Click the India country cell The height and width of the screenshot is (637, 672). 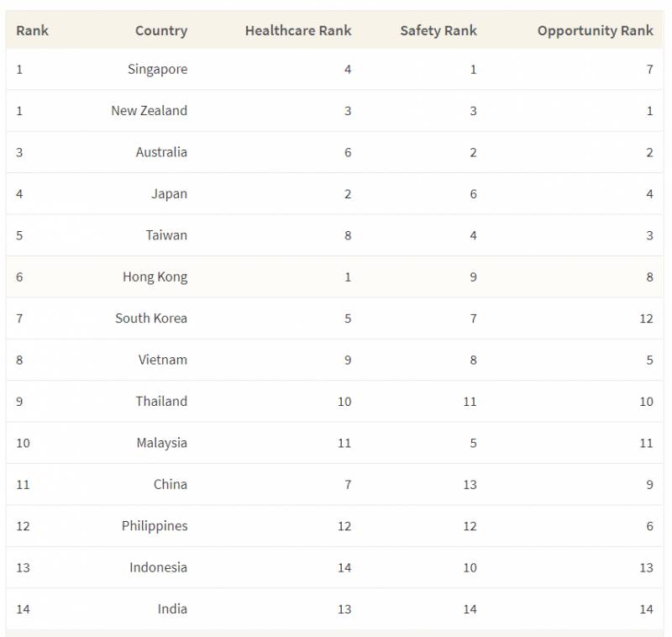(x=171, y=608)
